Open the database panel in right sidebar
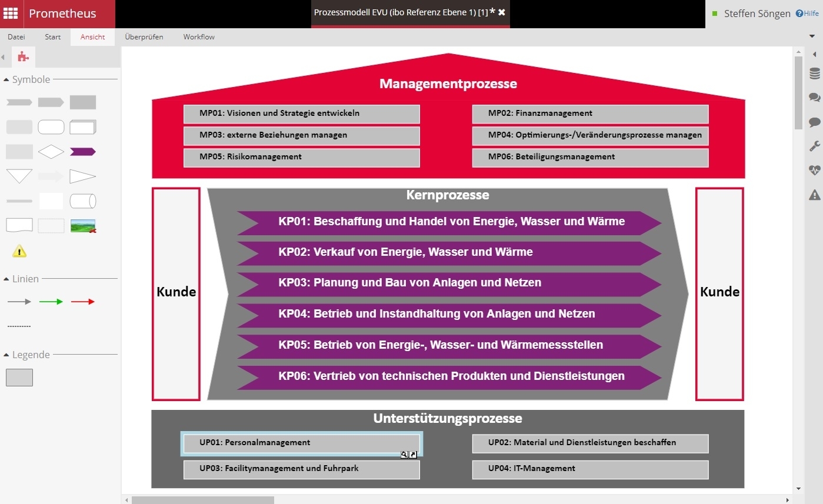Screen dimensions: 823x504 coord(815,74)
